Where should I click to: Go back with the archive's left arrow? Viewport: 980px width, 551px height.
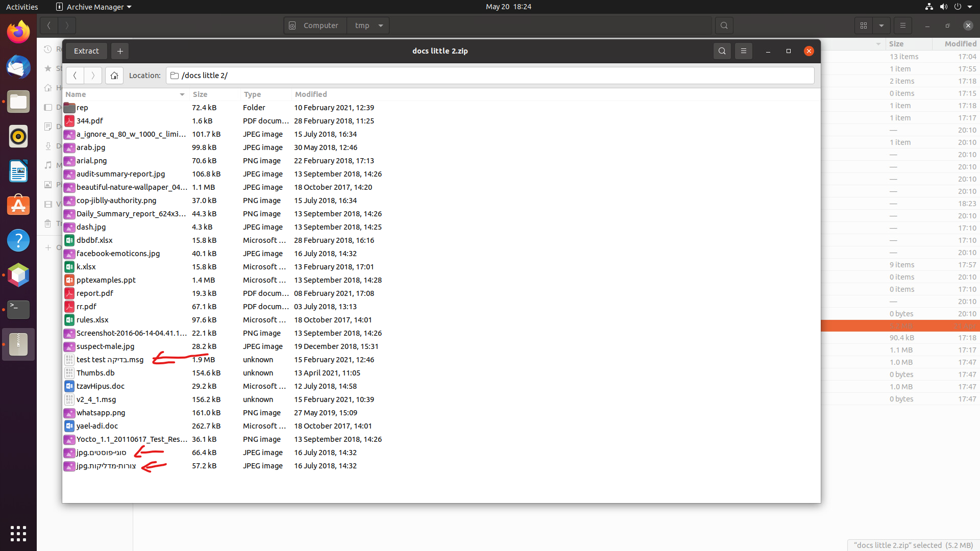75,76
